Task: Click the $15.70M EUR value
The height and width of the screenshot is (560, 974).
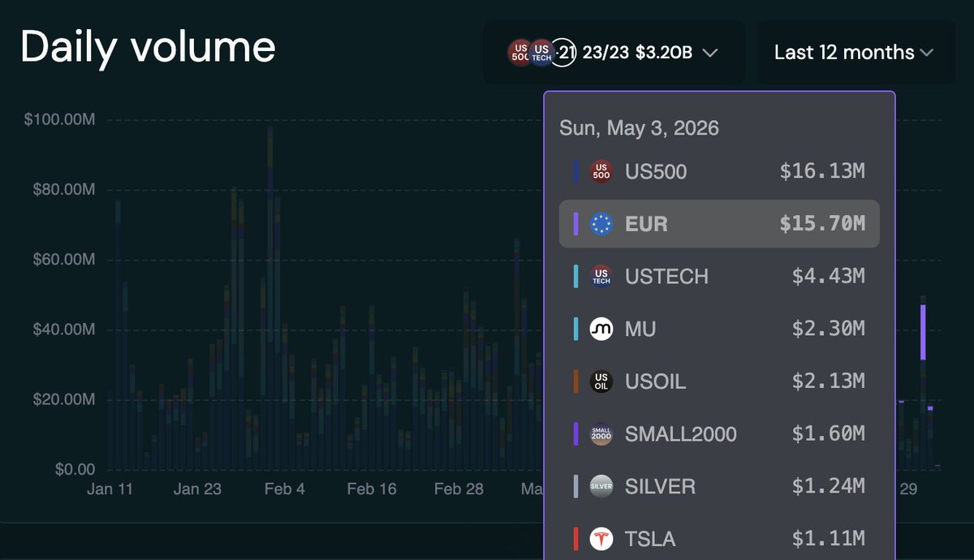Action: coord(822,224)
